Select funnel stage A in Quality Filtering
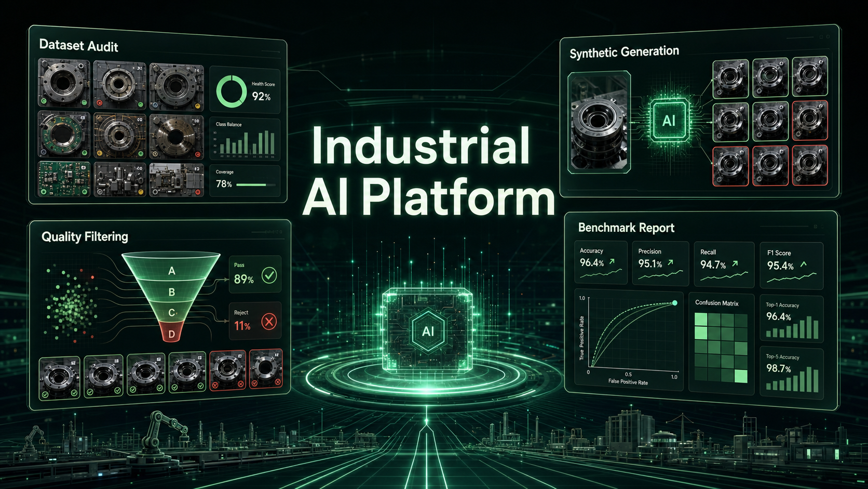868x489 pixels. coord(171,270)
